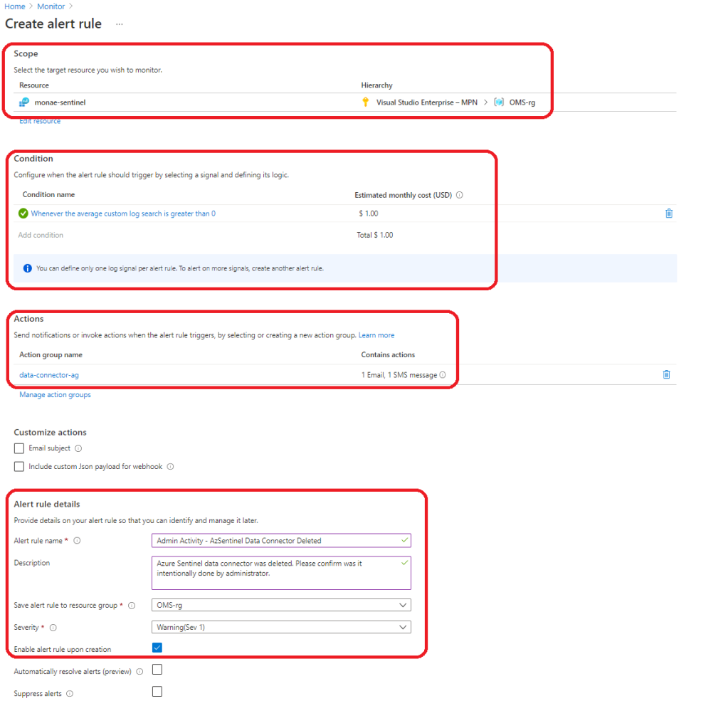Open the ellipsis menu beside Create alert rule
This screenshot has height=728, width=701.
pos(119,24)
